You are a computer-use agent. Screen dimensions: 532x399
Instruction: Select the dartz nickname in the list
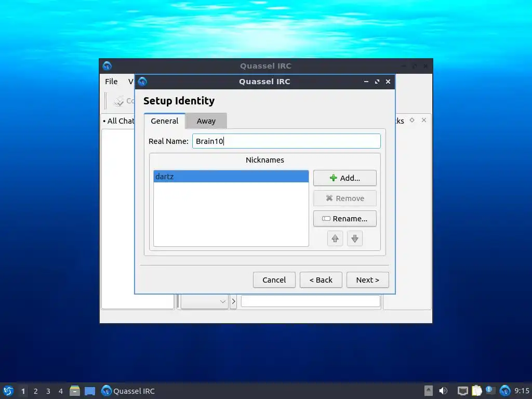231,177
